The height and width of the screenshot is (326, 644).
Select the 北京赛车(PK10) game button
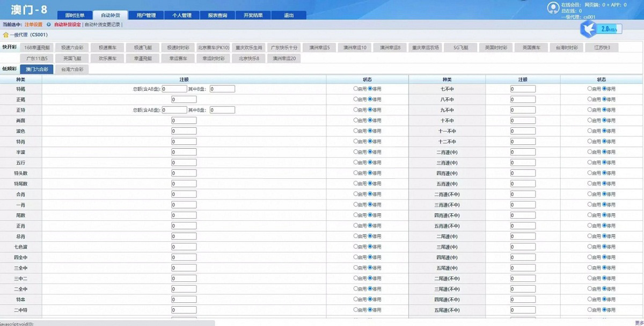click(213, 48)
